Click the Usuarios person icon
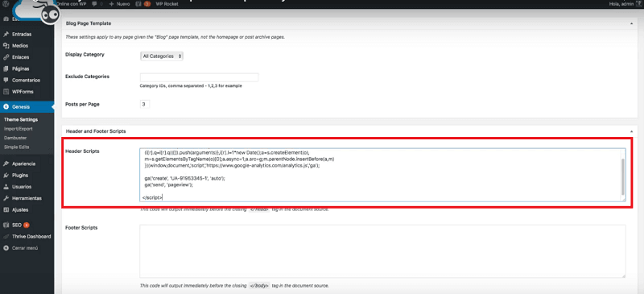This screenshot has width=644, height=294. coord(6,187)
